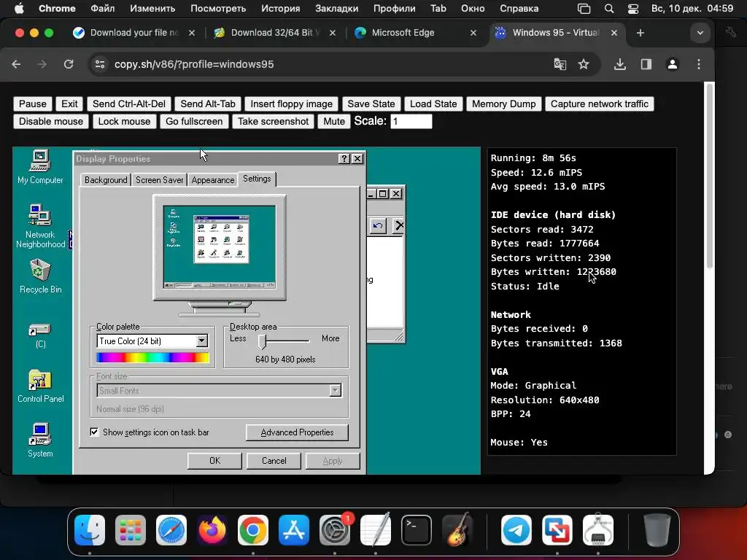Image resolution: width=747 pixels, height=560 pixels.
Task: Open Finder from the Dock
Action: pyautogui.click(x=90, y=530)
